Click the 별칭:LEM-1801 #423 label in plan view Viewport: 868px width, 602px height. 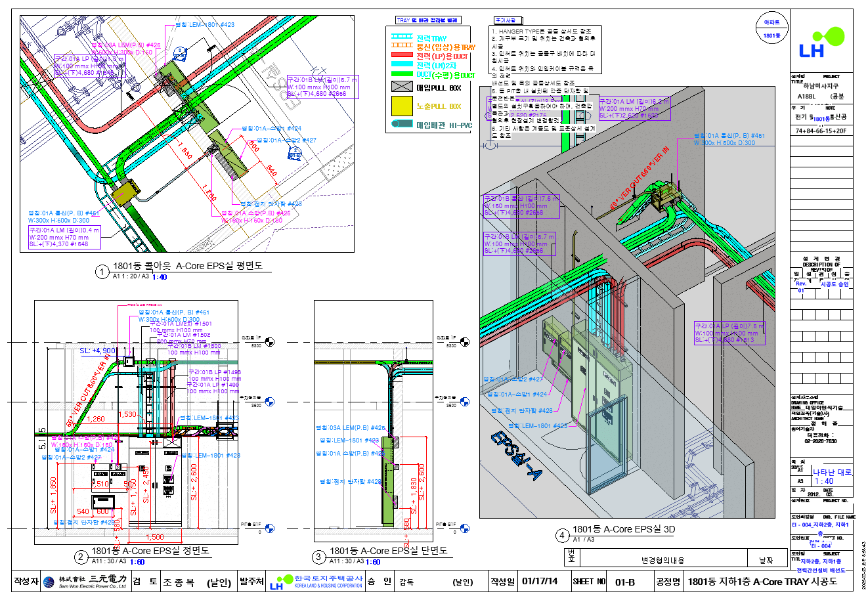[x=205, y=25]
